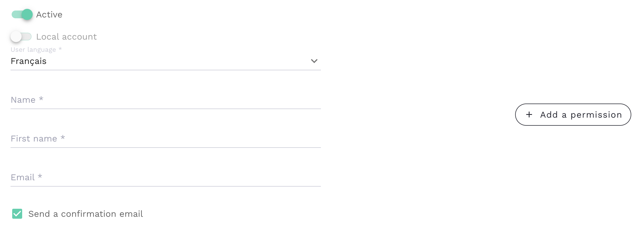Select the Français value in language selector
Image resolution: width=644 pixels, height=232 pixels.
pyautogui.click(x=29, y=61)
